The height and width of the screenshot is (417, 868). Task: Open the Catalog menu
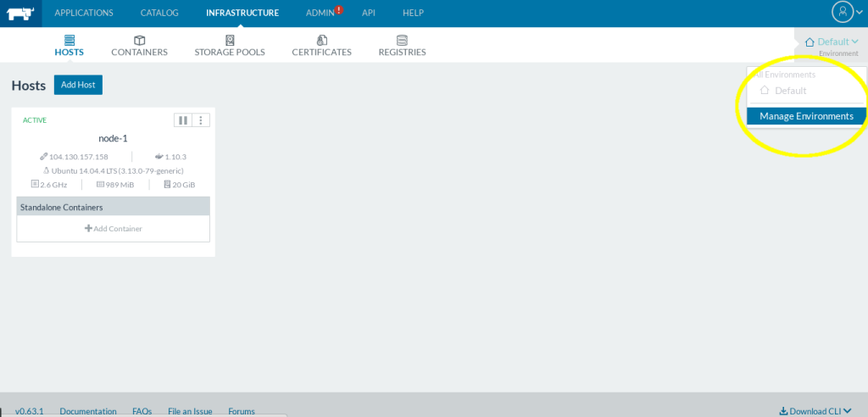point(159,13)
